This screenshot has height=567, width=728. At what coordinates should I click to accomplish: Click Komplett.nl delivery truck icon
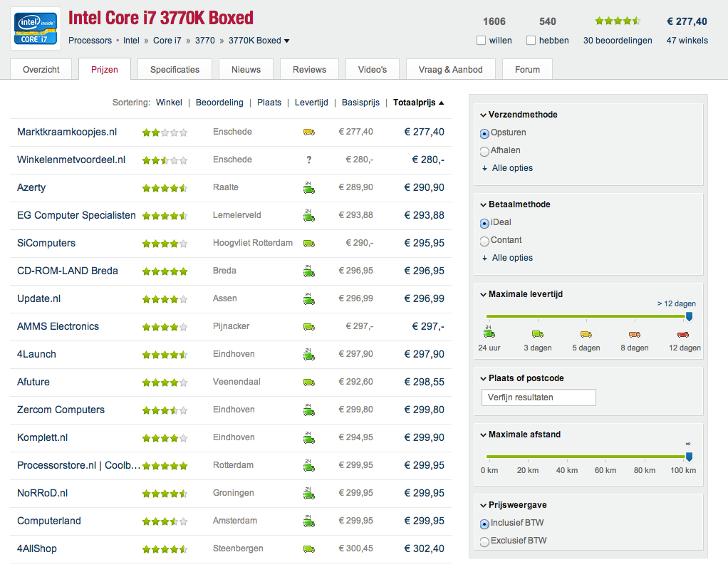click(x=308, y=437)
